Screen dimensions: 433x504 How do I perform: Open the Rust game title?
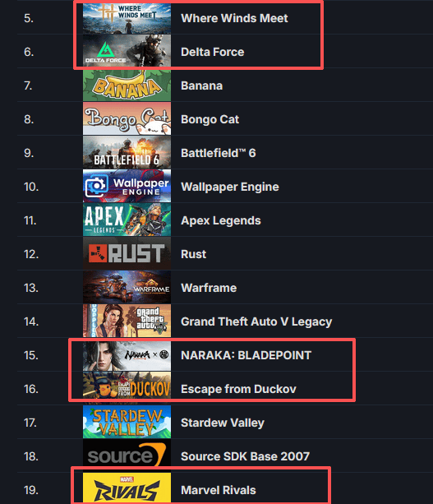point(193,254)
